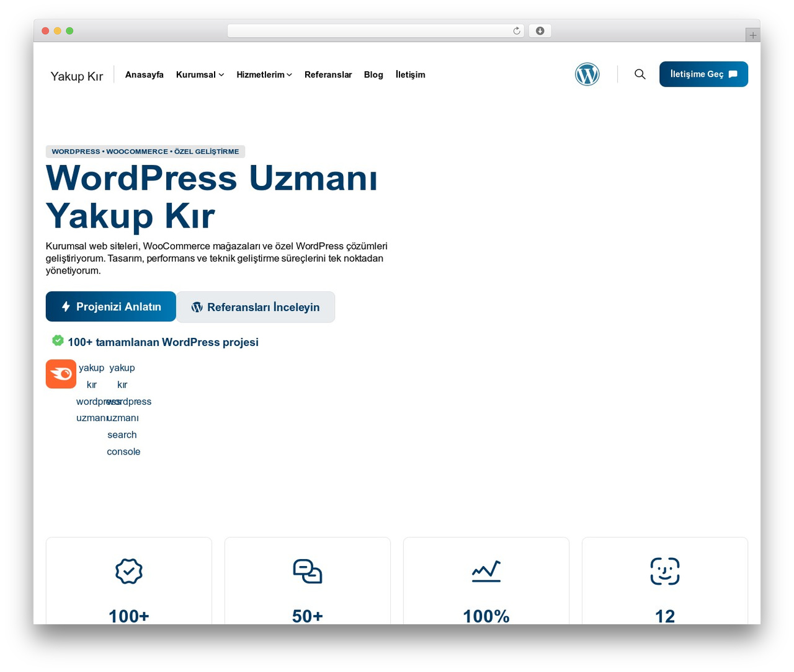
Task: Go to Anasayfa menu item
Action: (145, 74)
